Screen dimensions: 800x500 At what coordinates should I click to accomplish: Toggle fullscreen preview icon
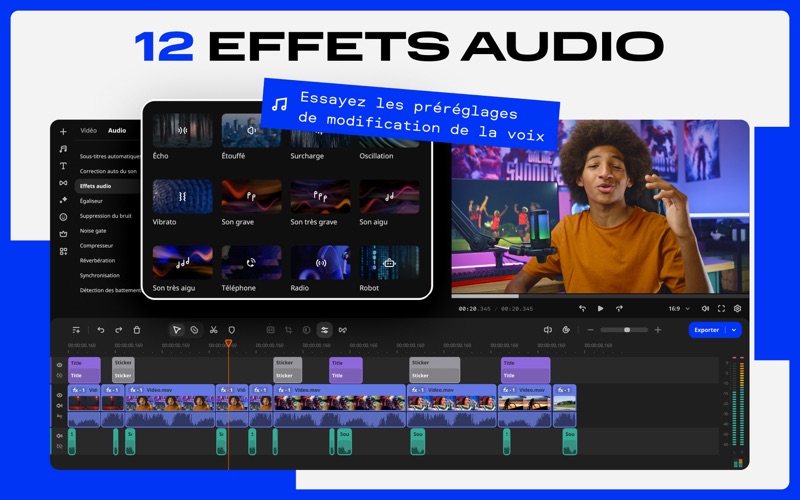coord(721,309)
